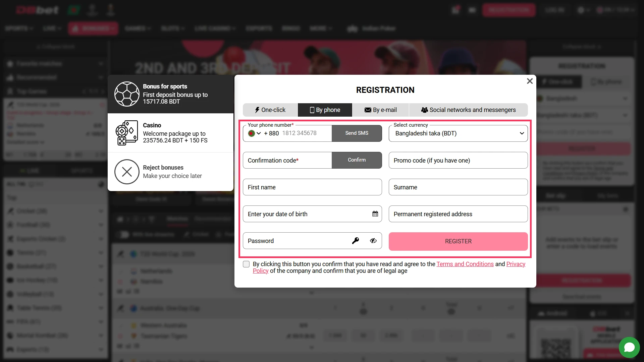Select the Casino welcome package icon
This screenshot has width=644, height=362.
point(126,132)
